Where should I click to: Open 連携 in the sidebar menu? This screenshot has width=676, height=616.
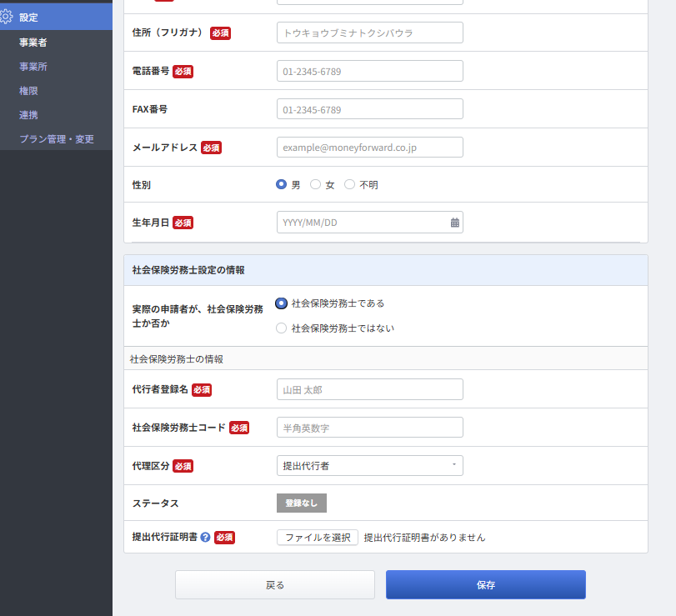28,115
